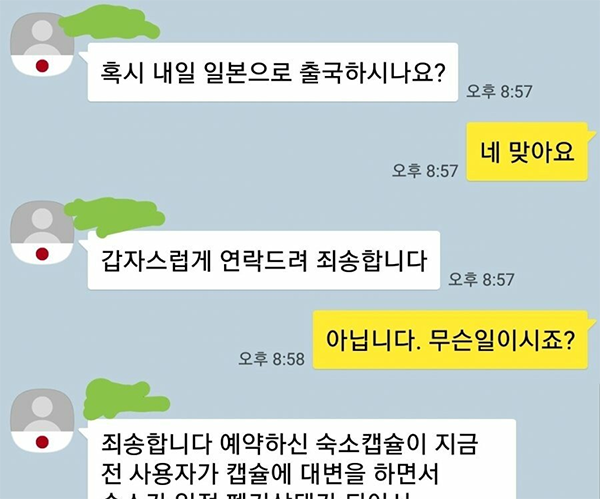Tap timestamp next to '죄송합니다' message
The width and height of the screenshot is (600, 499).
point(481,280)
